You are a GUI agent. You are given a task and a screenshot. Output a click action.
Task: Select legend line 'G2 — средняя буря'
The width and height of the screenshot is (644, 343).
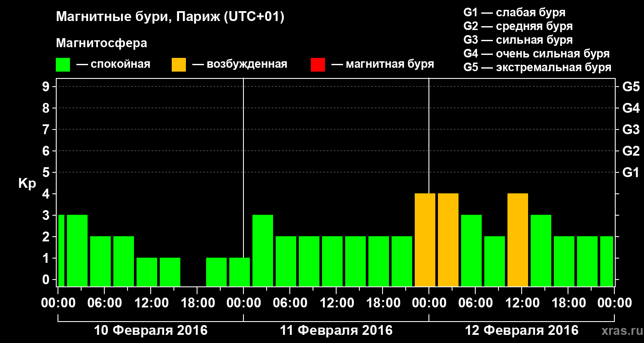click(x=518, y=26)
